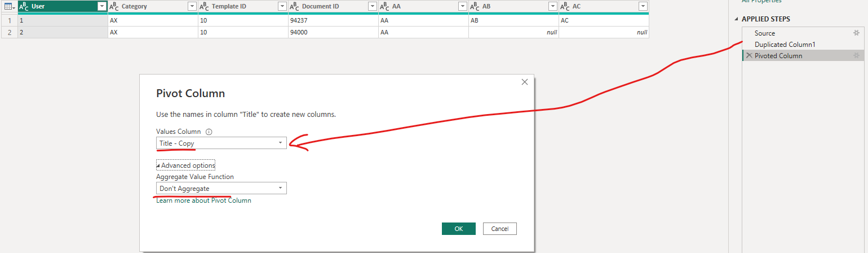Click null cell in AB column
868x253 pixels.
(x=513, y=32)
